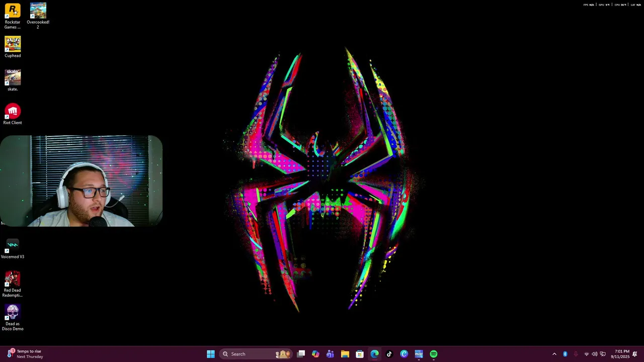644x362 pixels.
Task: Open the Windows Start menu
Action: point(211,354)
